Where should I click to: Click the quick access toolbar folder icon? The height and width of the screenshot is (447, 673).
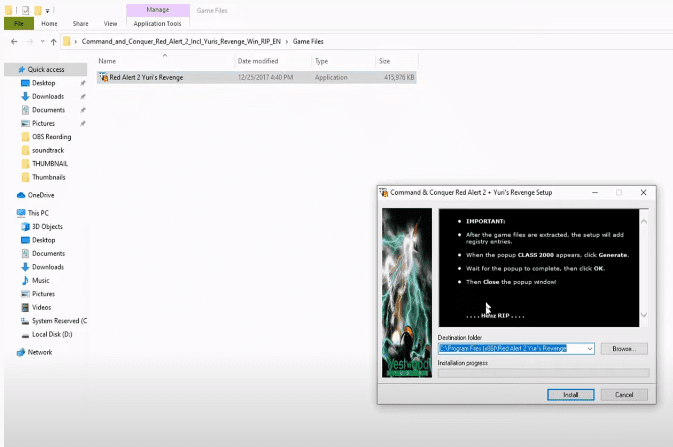click(x=9, y=10)
